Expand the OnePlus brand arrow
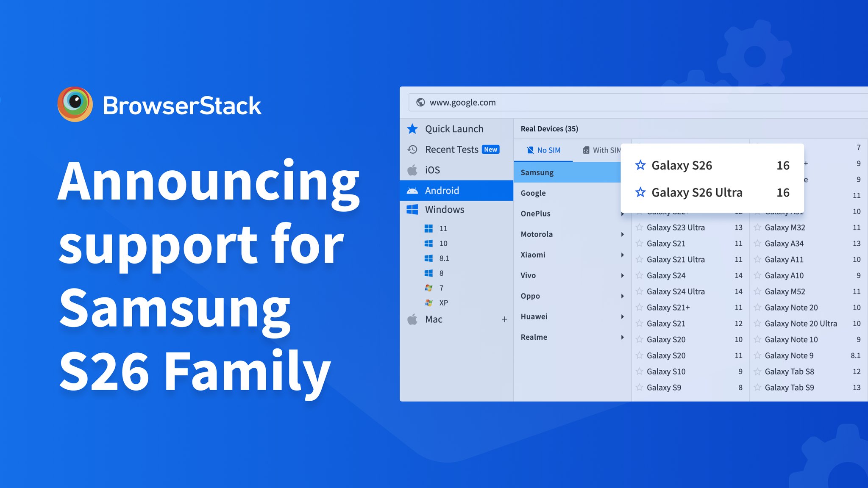 [x=622, y=213]
